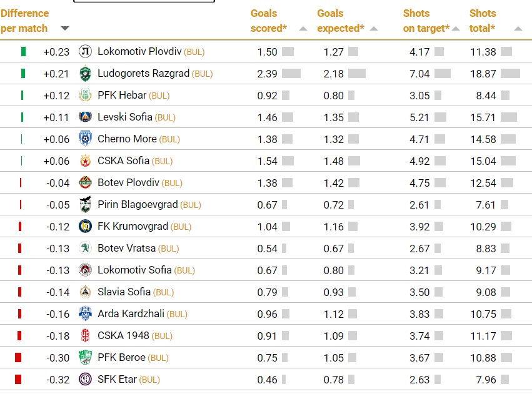Click Ludogorets goals scored bar indicator
Image resolution: width=532 pixels, height=394 pixels.
291,74
